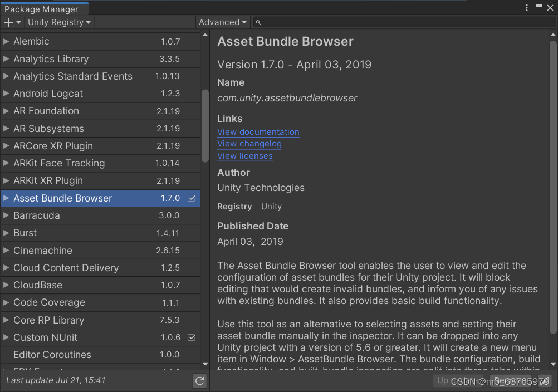Expand the AR Subsystems arrow
The height and width of the screenshot is (392, 558).
[6, 129]
